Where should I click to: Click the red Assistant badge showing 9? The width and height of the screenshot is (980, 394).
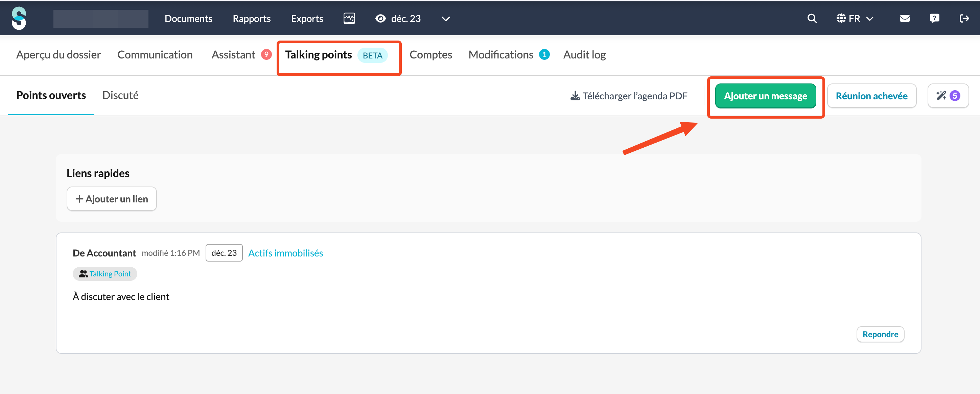point(266,55)
